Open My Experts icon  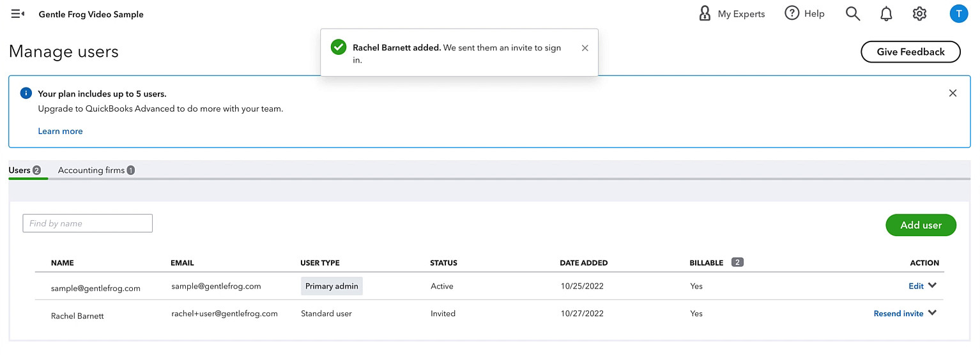[705, 13]
